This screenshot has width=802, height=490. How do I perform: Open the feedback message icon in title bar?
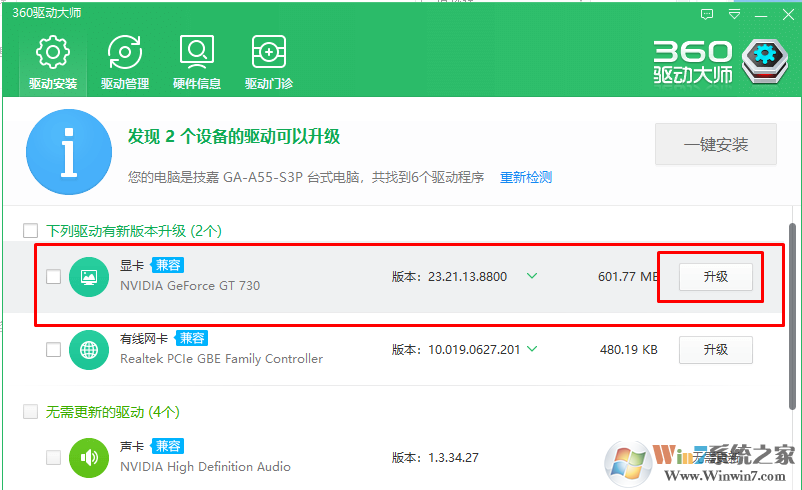coord(707,15)
